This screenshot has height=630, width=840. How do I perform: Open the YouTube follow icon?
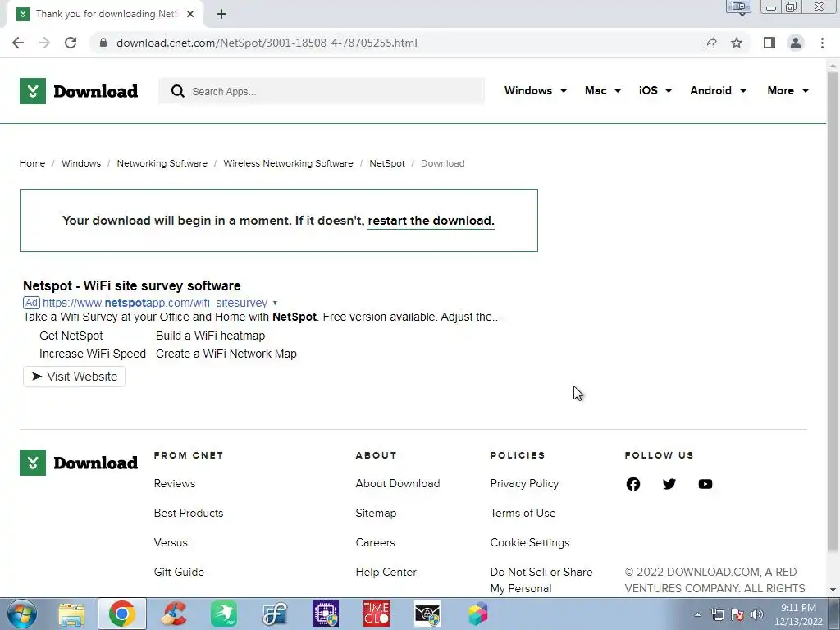705,484
